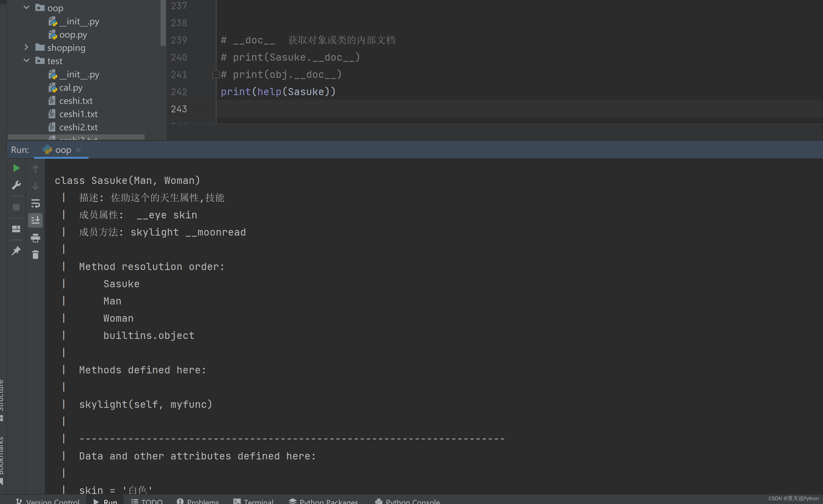
Task: Open cal.py file
Action: click(x=71, y=87)
